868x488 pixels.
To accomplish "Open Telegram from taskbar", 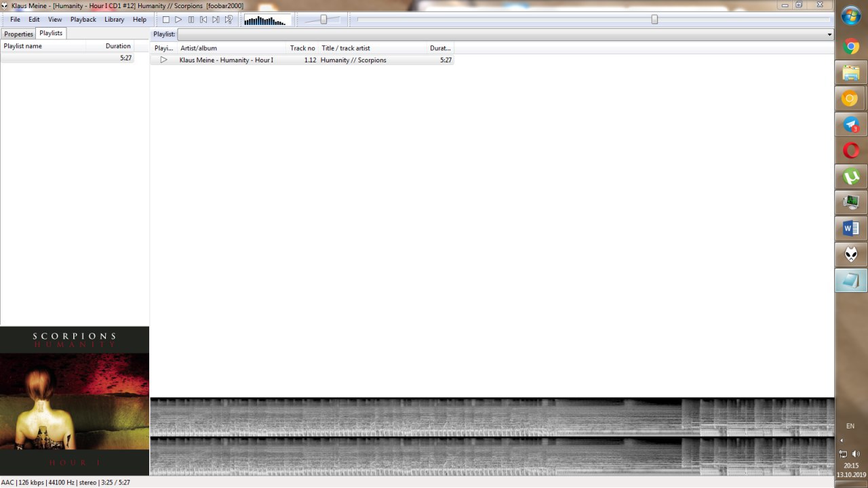I will (x=851, y=125).
